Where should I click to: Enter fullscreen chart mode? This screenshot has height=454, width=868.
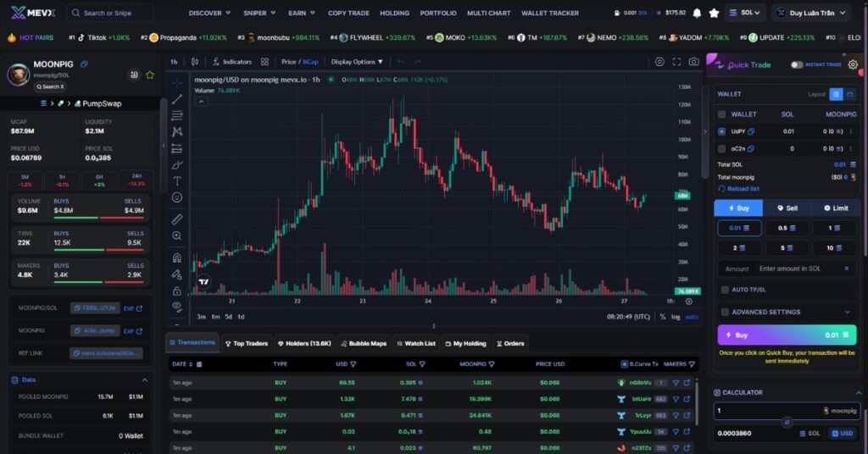coord(676,62)
